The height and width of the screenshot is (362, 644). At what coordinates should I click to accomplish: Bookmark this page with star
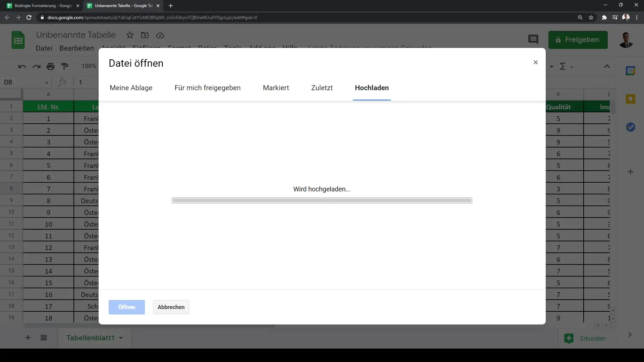pos(591,17)
